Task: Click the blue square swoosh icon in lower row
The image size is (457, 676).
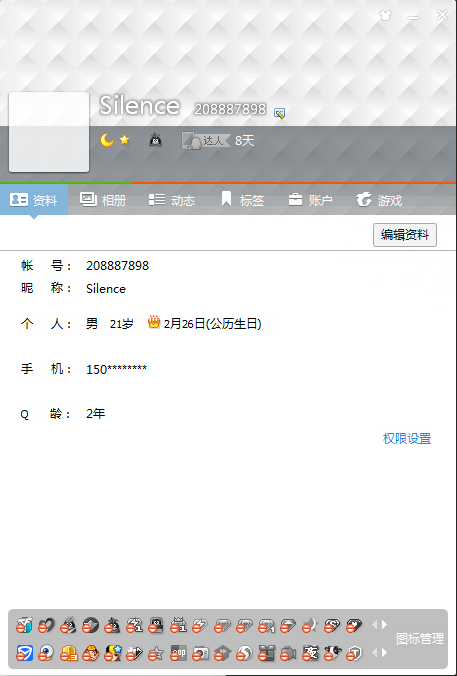Action: 24,653
